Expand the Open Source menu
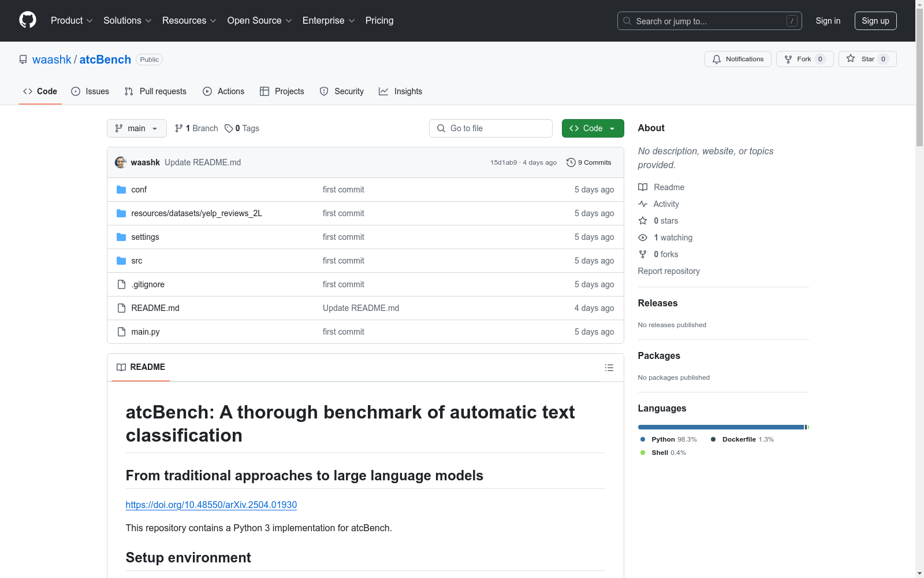The width and height of the screenshot is (924, 578). point(260,21)
